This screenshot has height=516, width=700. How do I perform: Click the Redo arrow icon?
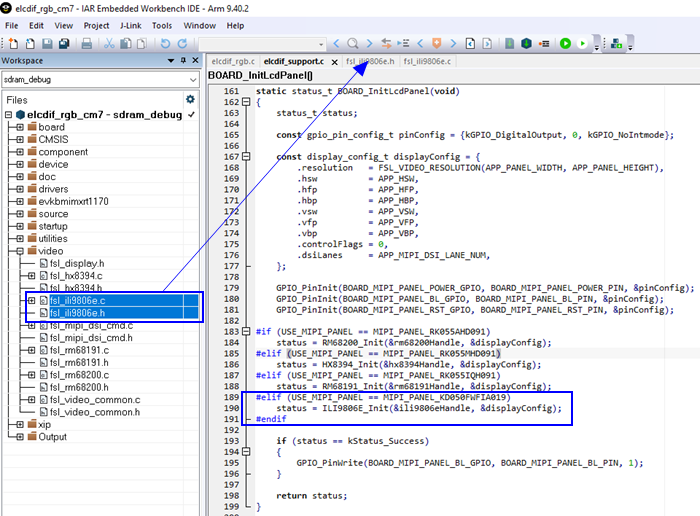pos(181,44)
